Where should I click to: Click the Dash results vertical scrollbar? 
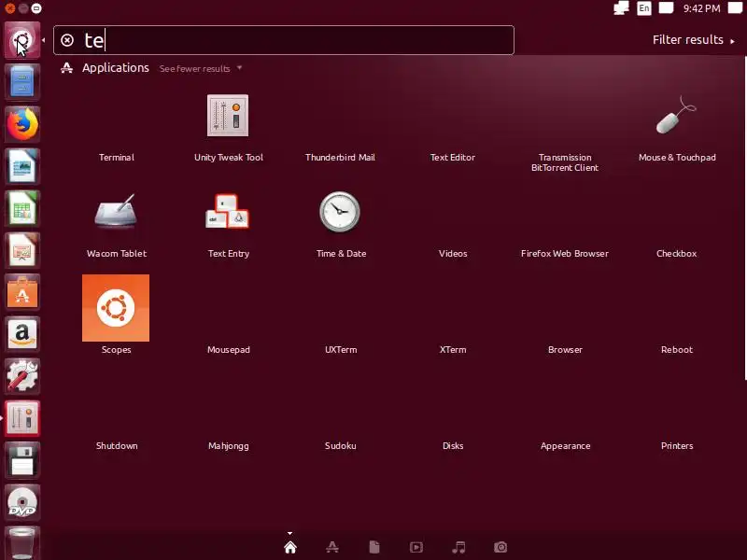(744, 219)
